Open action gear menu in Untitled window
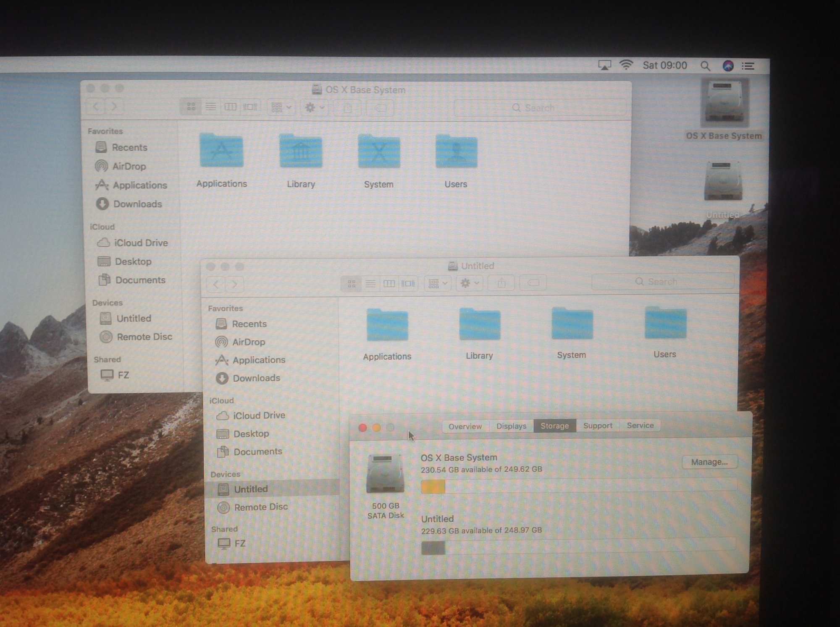Viewport: 840px width, 627px height. 470,283
